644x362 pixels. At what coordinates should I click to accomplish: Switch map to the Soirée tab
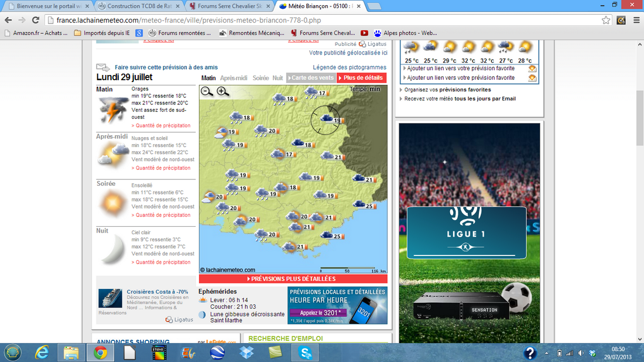(x=261, y=78)
